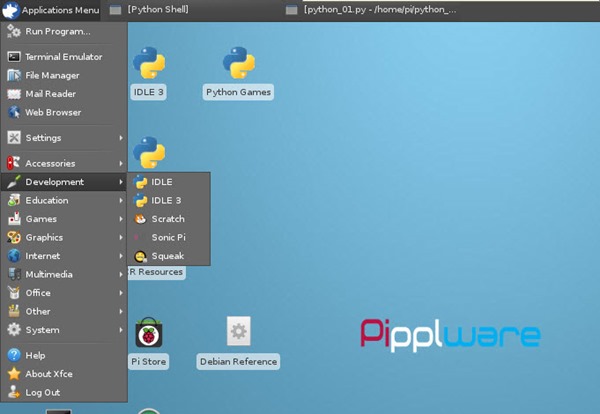
Task: Click the About Xfce star icon
Action: (14, 373)
